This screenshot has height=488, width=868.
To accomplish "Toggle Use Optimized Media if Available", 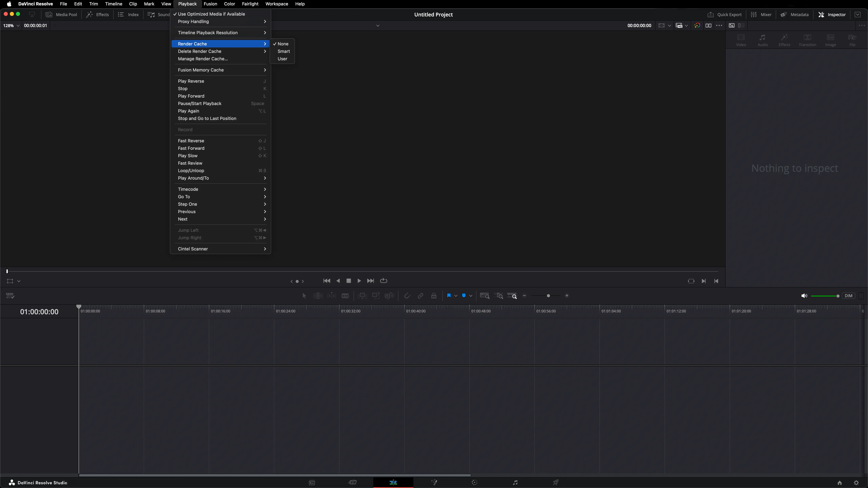I will [x=211, y=14].
